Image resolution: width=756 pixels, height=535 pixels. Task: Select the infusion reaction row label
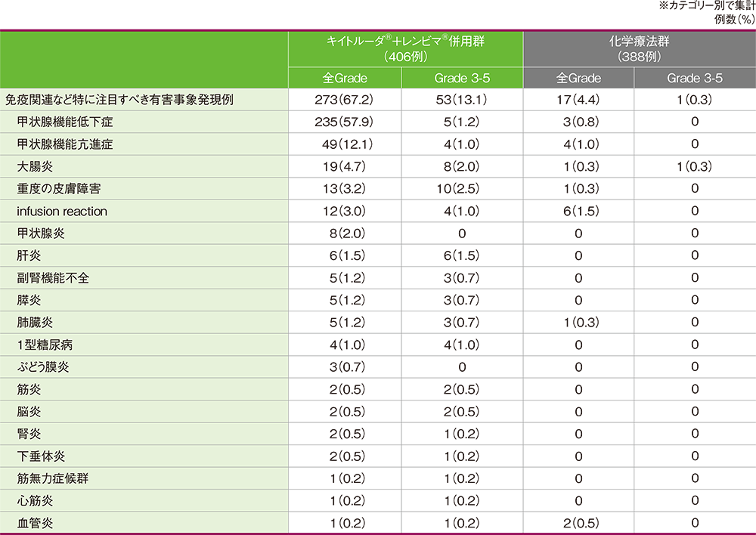pyautogui.click(x=62, y=212)
